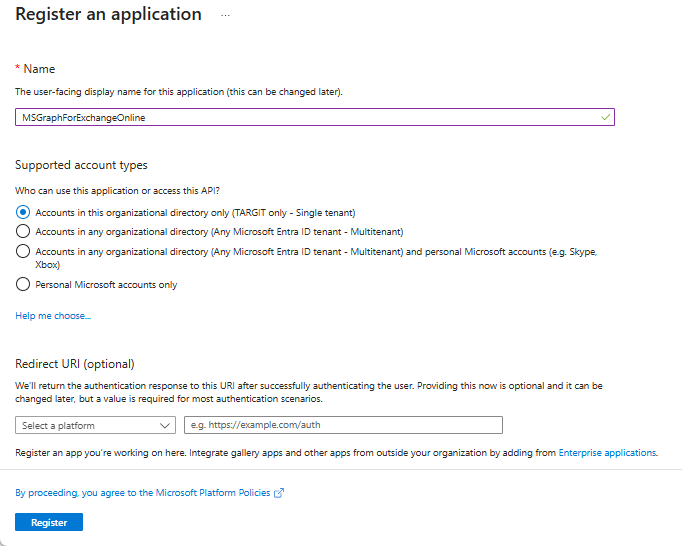Click the Redirect URI (optional) heading
This screenshot has width=682, height=546.
(75, 364)
